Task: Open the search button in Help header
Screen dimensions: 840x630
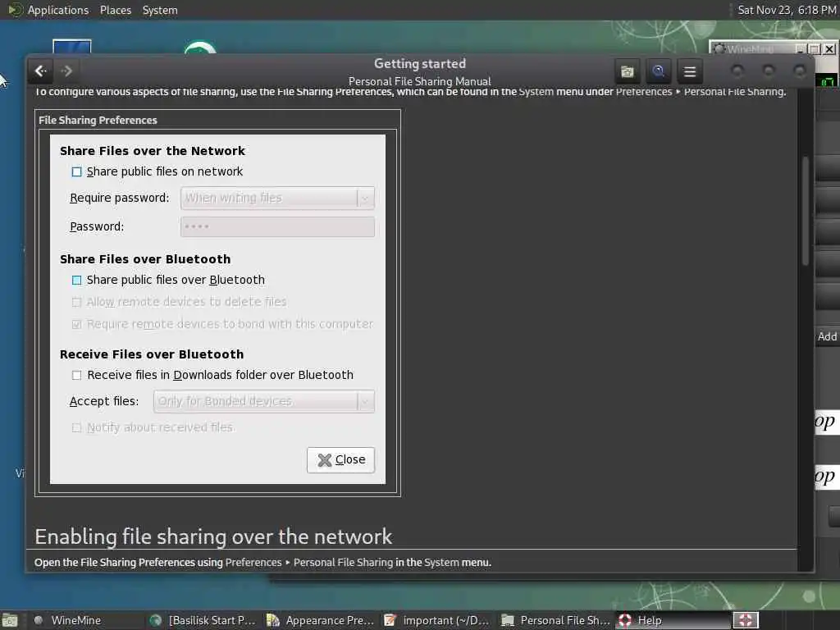Action: pyautogui.click(x=659, y=71)
